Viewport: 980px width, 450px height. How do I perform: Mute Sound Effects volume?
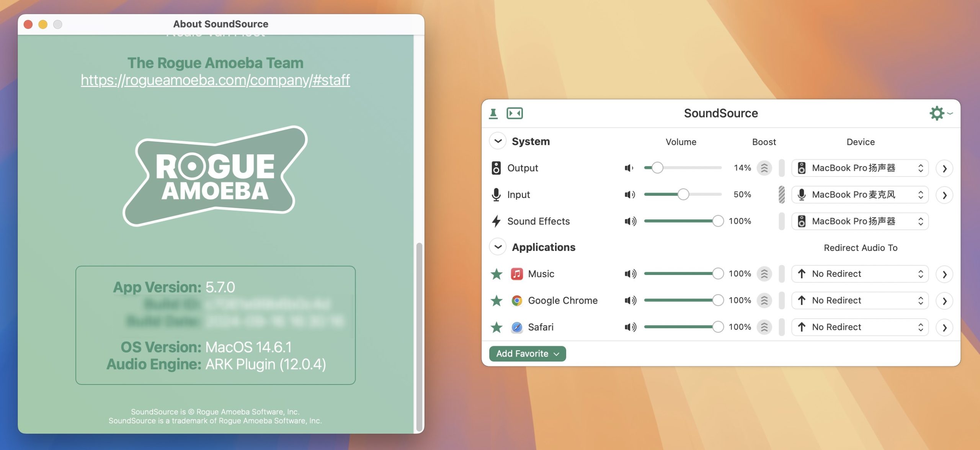(x=630, y=221)
